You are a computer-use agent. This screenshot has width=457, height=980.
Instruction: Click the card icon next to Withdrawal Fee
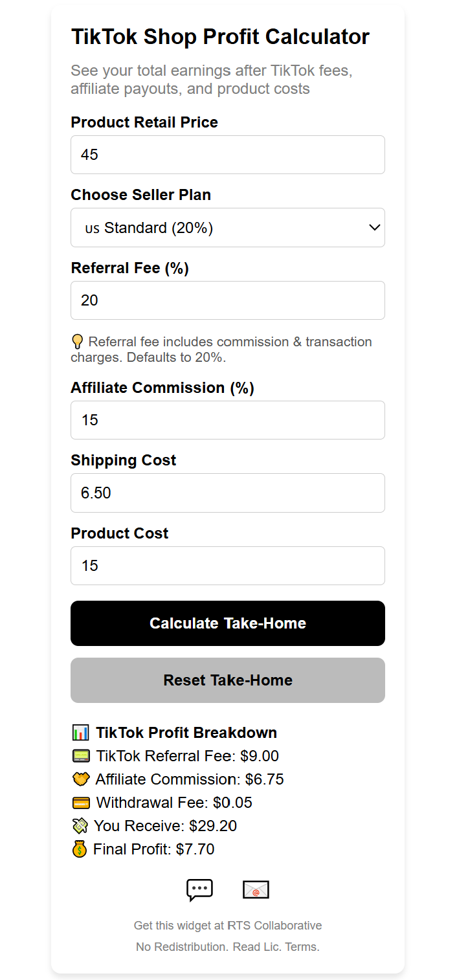tap(80, 802)
